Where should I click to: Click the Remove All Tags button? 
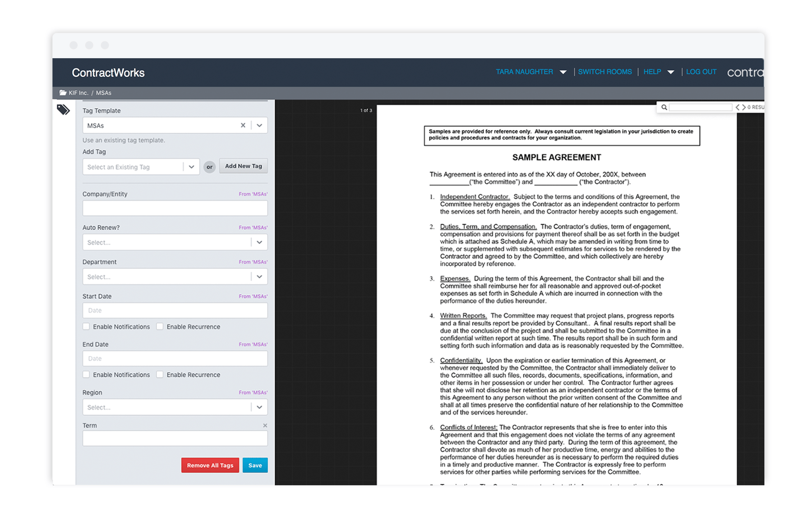(210, 465)
